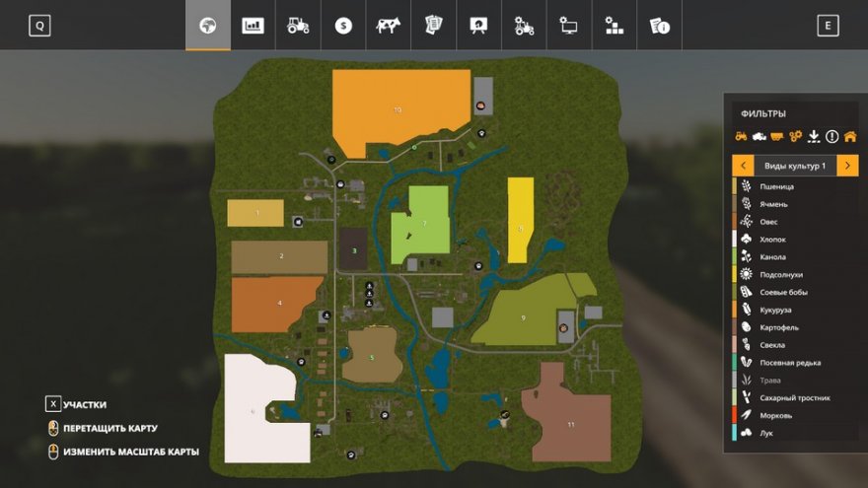The width and height of the screenshot is (868, 488).
Task: Toggle the exclamation mark filter
Action: click(832, 136)
